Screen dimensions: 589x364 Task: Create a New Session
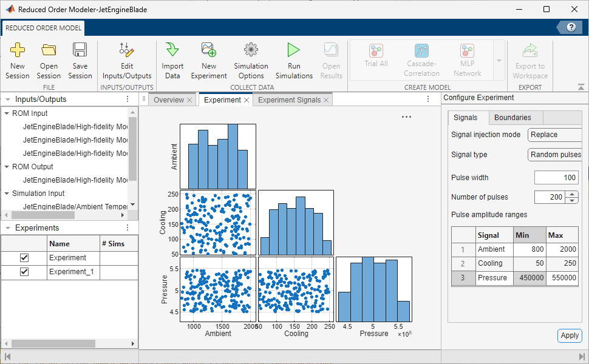17,59
